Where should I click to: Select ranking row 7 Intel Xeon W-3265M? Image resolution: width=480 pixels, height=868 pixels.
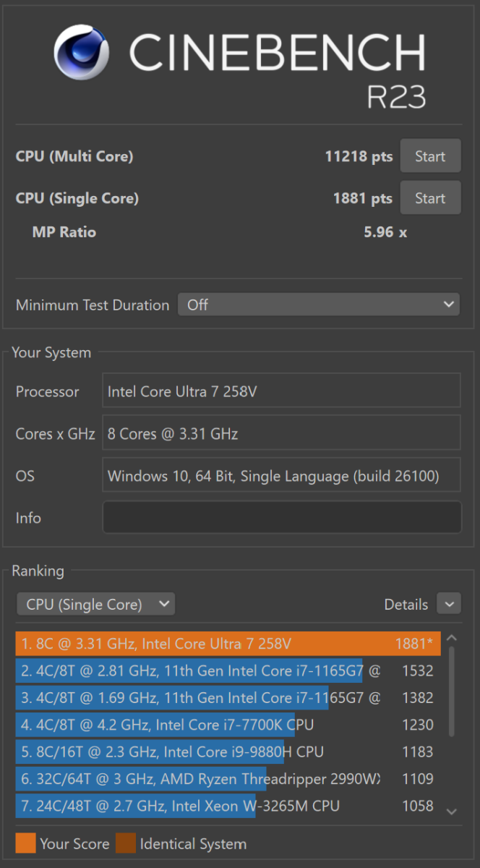point(228,805)
